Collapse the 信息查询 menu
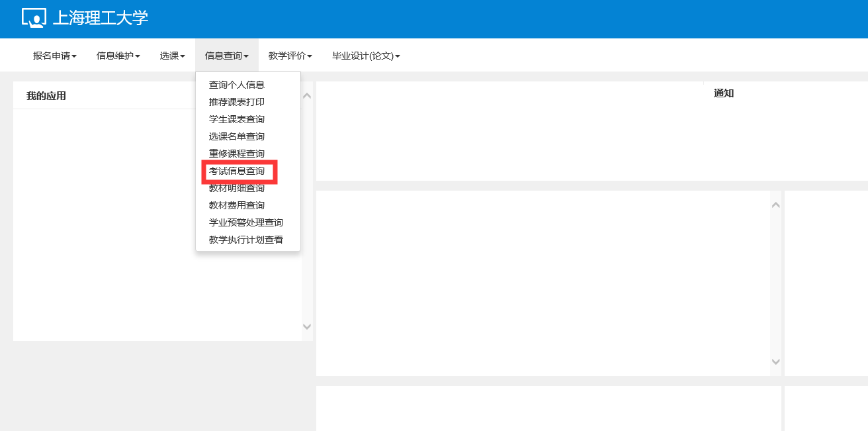868x431 pixels. pyautogui.click(x=226, y=56)
